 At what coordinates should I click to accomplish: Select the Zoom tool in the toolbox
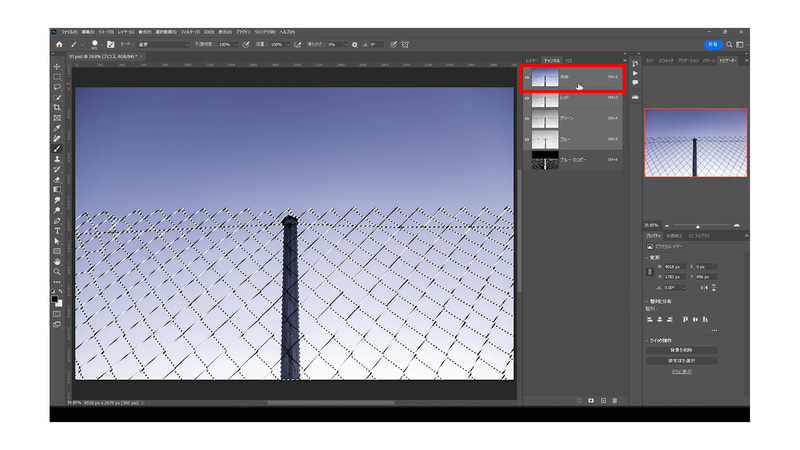tap(57, 272)
